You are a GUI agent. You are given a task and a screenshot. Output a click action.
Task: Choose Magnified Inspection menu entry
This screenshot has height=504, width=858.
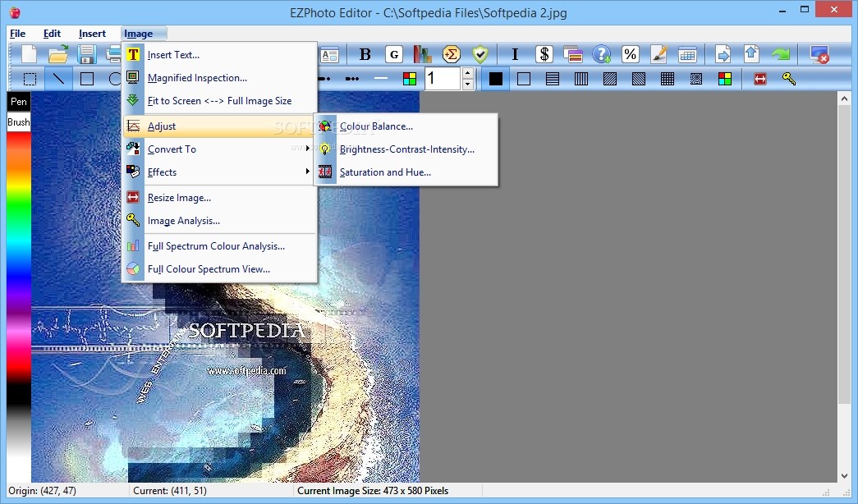tap(219, 78)
